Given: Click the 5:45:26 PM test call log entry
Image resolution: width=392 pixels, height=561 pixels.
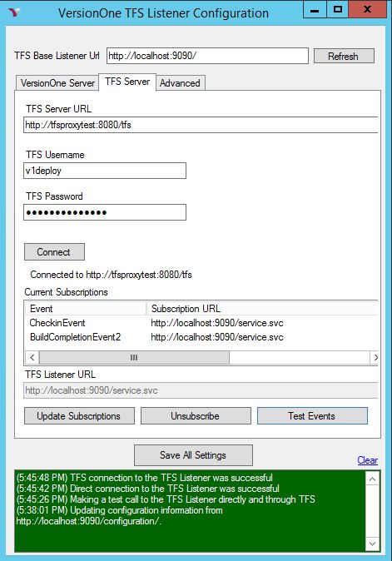Looking at the screenshot, I should tap(166, 499).
